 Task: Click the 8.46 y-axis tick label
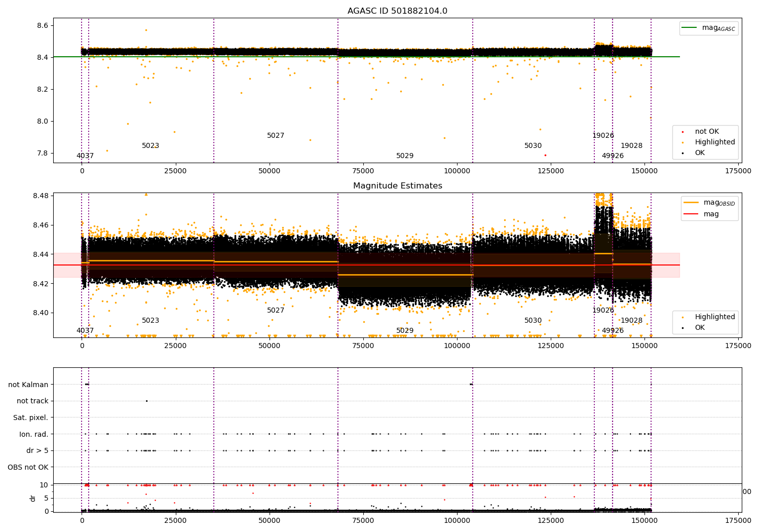point(41,225)
